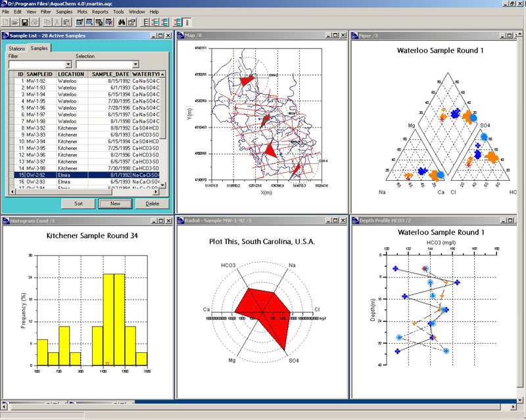526x420 pixels.
Task: Open the Selection dropdown
Action: pos(135,64)
